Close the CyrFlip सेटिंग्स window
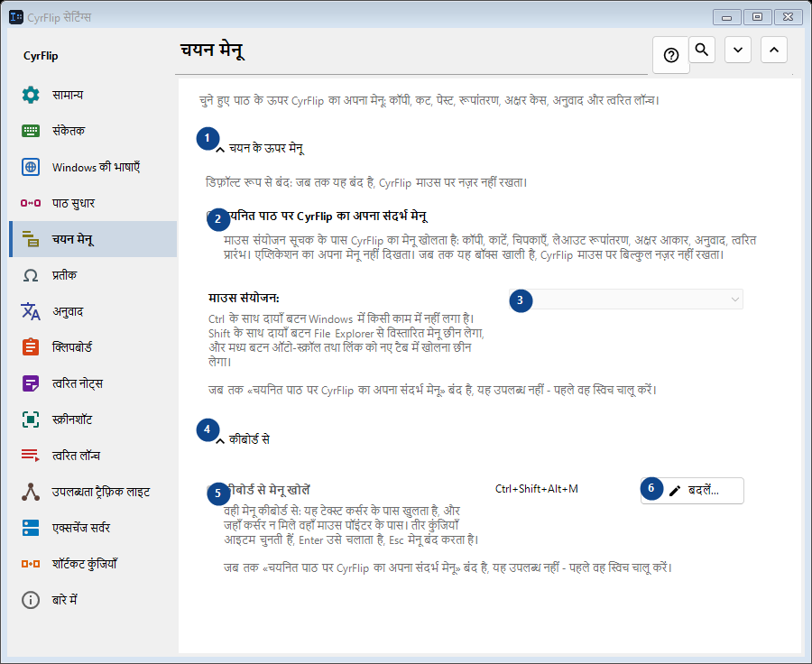The image size is (812, 664). 788,17
